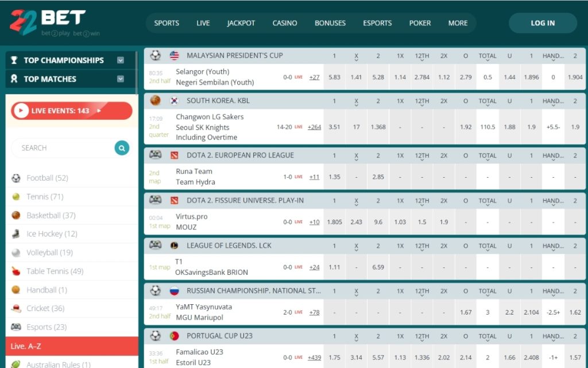Image resolution: width=588 pixels, height=368 pixels.
Task: Select odds 6.59 for OKSavingsBank BRION
Action: tap(378, 267)
